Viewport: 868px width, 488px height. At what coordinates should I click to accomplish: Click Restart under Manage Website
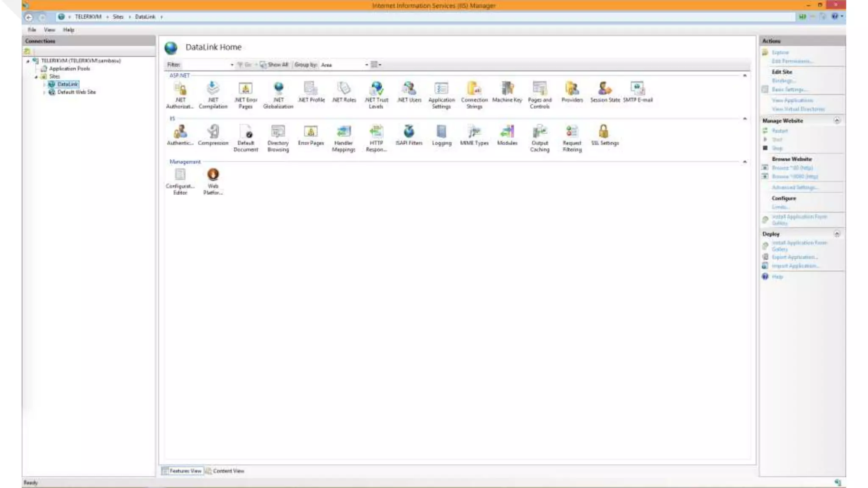[779, 131]
